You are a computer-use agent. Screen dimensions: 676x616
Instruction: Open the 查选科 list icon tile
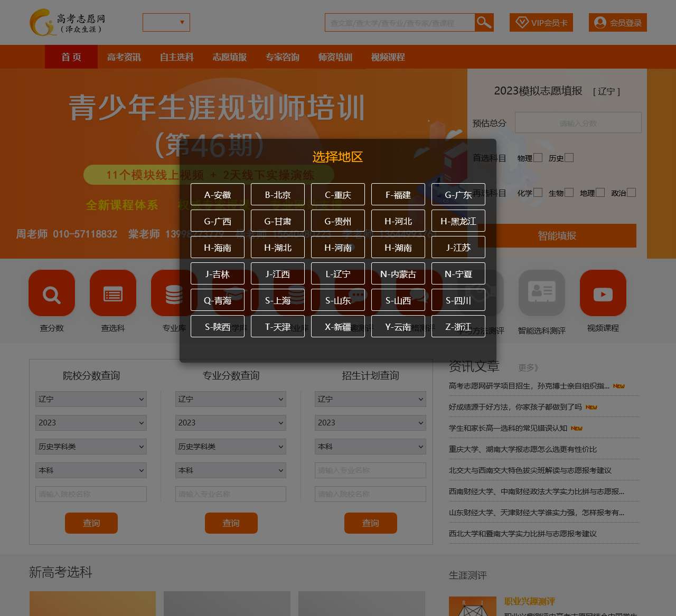coord(113,293)
